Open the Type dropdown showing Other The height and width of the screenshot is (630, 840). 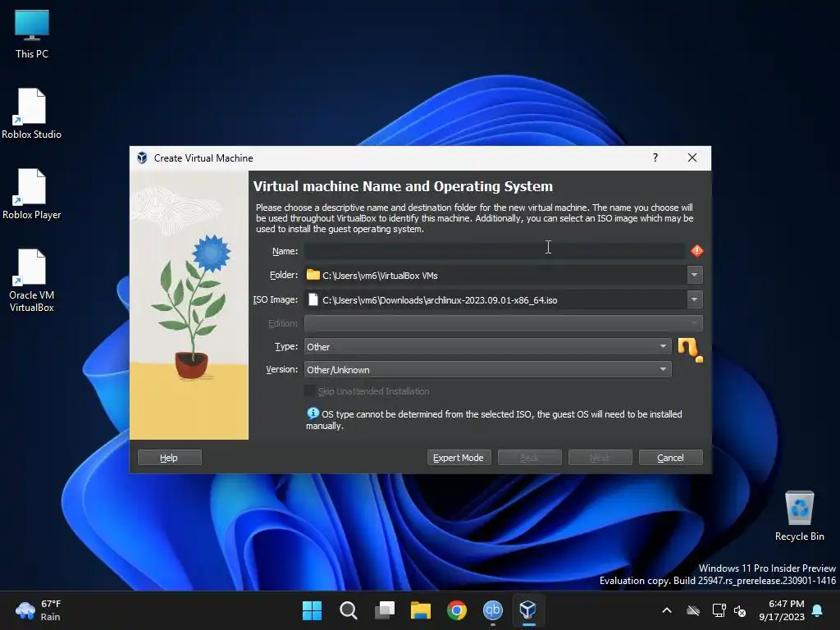[487, 347]
